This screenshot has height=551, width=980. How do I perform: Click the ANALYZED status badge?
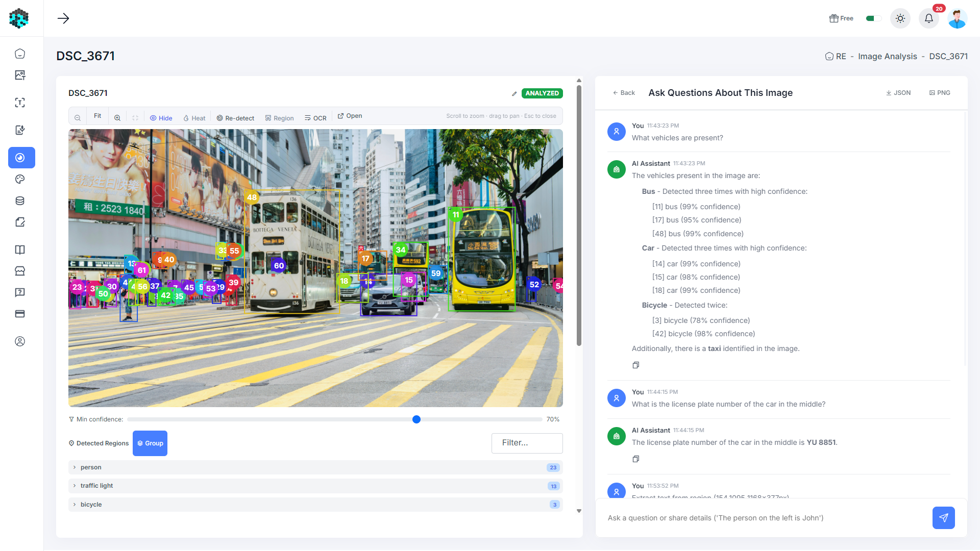[x=542, y=93]
